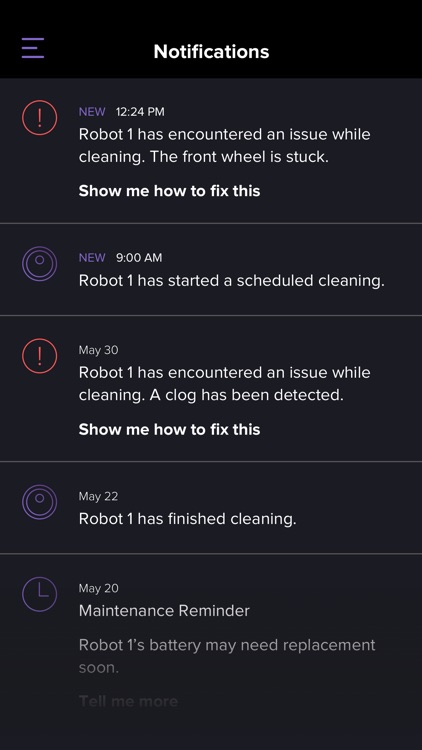Open the hamburger menu icon
The width and height of the screenshot is (422, 750).
33,48
